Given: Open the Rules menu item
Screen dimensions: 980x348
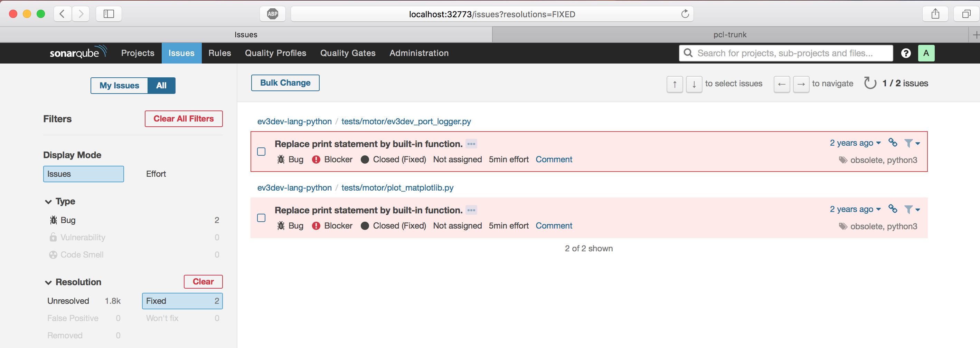Looking at the screenshot, I should (x=219, y=53).
